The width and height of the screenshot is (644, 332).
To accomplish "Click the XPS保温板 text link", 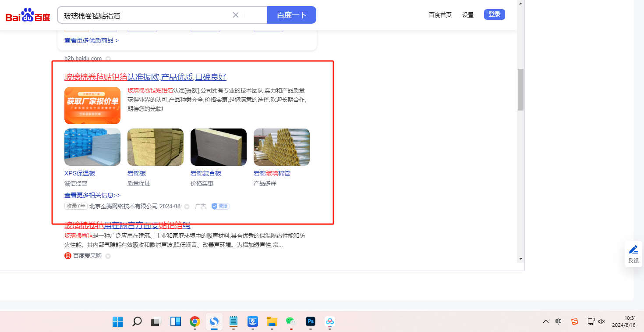I will (x=80, y=173).
